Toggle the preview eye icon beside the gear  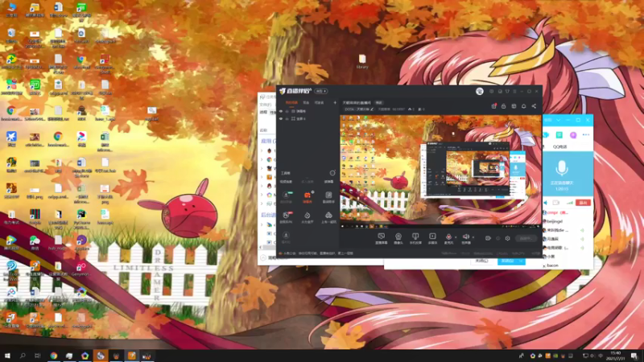488,238
